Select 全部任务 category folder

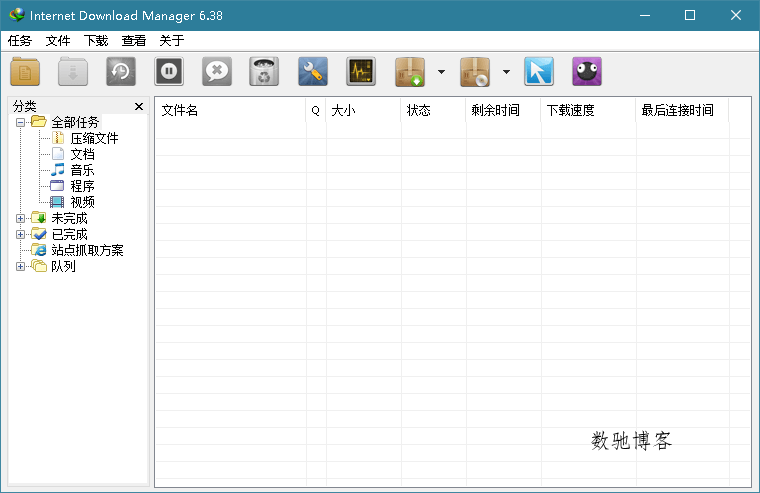pos(75,122)
